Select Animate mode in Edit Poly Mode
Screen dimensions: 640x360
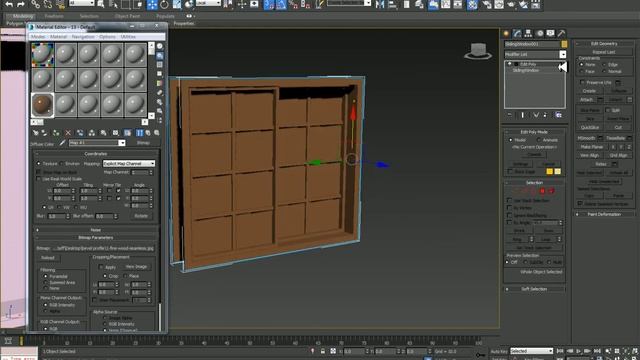(x=539, y=140)
